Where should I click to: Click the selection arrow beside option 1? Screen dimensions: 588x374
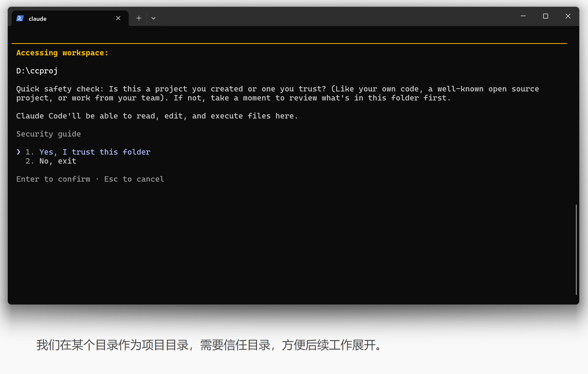(19, 152)
